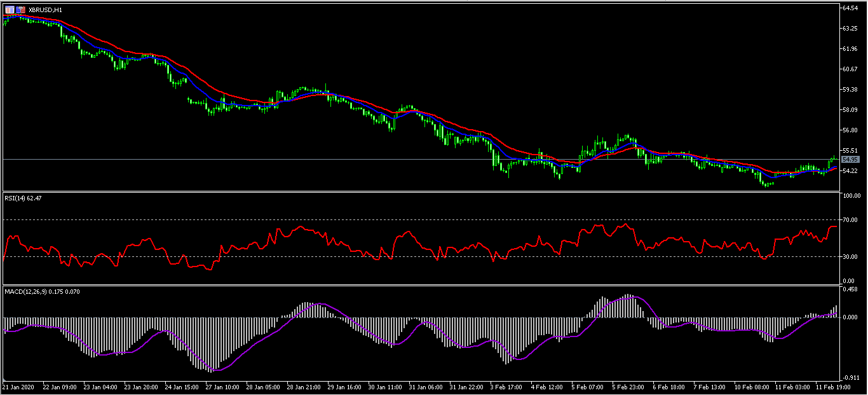
Task: Click the 64.54 price scale label
Action: (x=850, y=8)
